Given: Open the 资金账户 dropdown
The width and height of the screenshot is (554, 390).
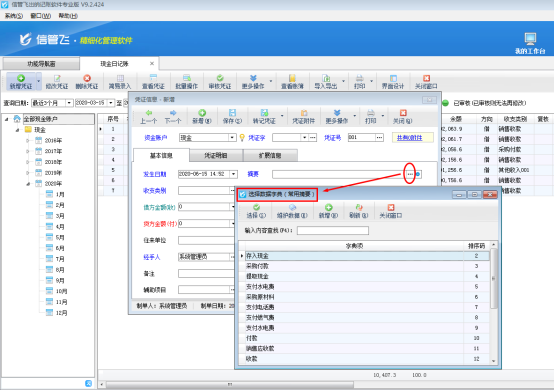Looking at the screenshot, I should pos(232,137).
